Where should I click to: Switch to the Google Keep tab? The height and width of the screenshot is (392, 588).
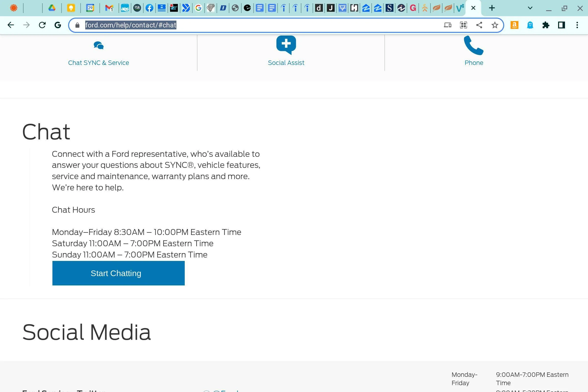[x=71, y=8]
